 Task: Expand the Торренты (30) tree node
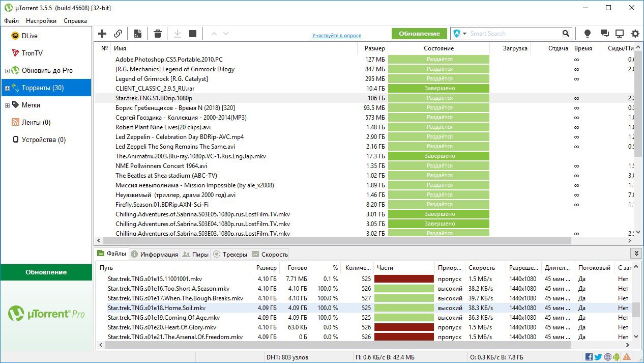(7, 88)
